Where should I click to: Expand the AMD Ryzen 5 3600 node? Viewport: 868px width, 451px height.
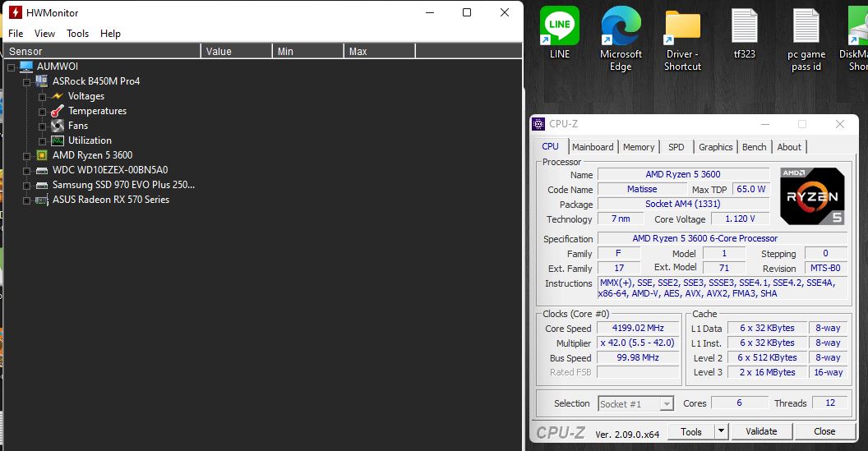26,157
